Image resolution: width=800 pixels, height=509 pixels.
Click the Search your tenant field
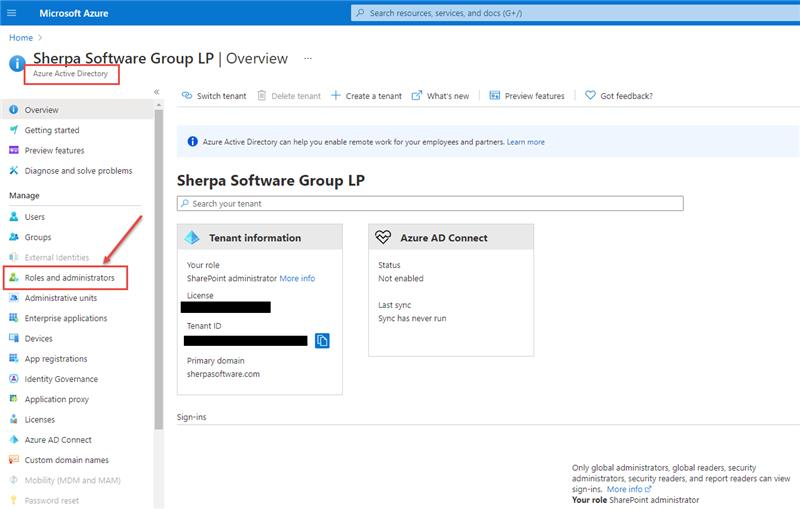pyautogui.click(x=430, y=204)
